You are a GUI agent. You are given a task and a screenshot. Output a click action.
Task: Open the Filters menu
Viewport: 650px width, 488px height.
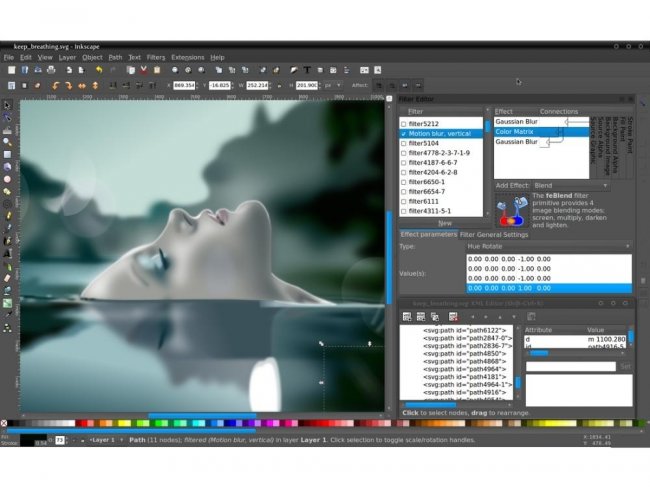coord(156,57)
